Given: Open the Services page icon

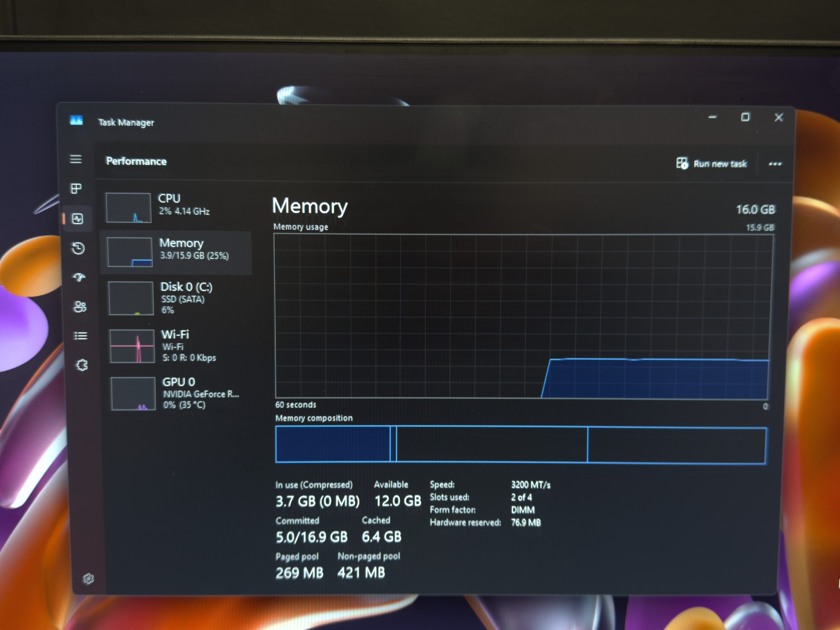Looking at the screenshot, I should [82, 365].
